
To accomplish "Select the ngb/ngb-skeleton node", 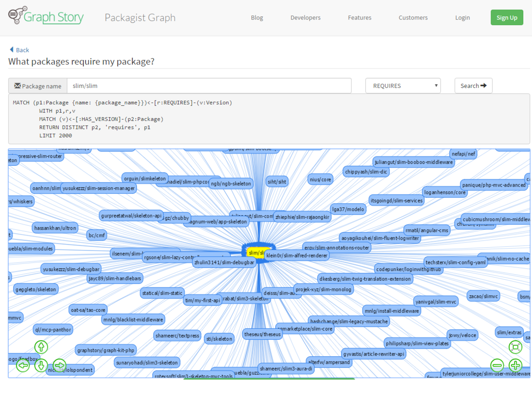I will [x=231, y=183].
